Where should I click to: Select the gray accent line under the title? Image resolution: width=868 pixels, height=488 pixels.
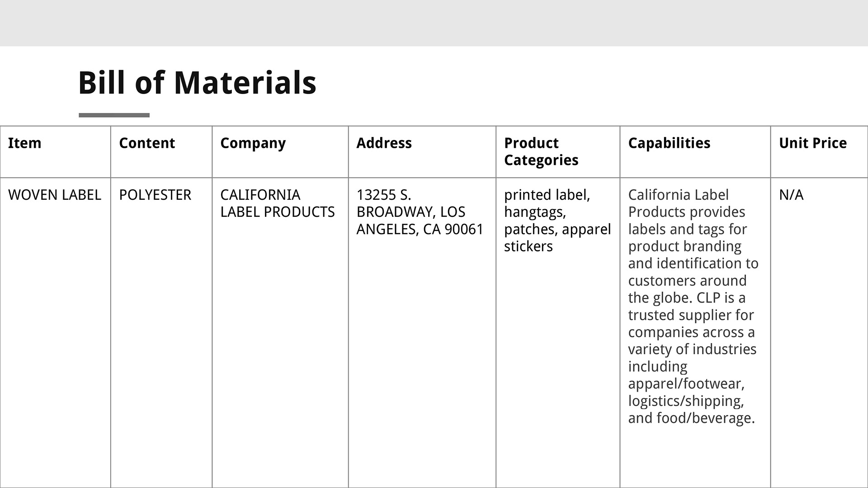coord(114,115)
